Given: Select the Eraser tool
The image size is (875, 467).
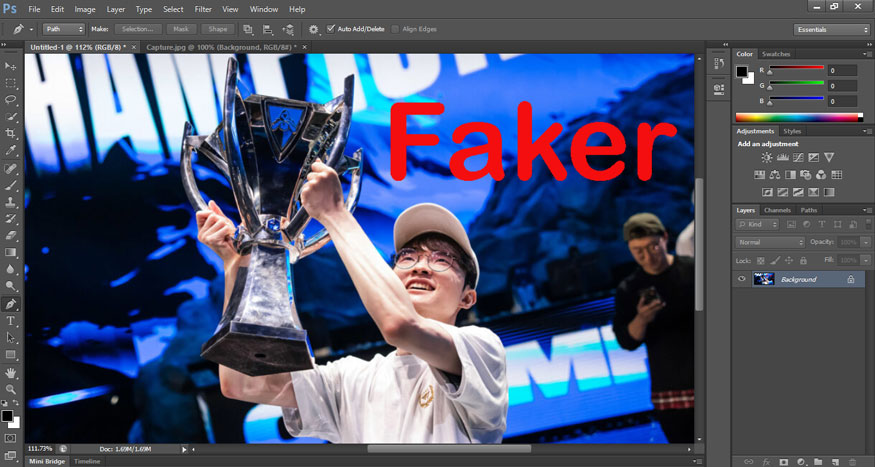Looking at the screenshot, I should (11, 235).
